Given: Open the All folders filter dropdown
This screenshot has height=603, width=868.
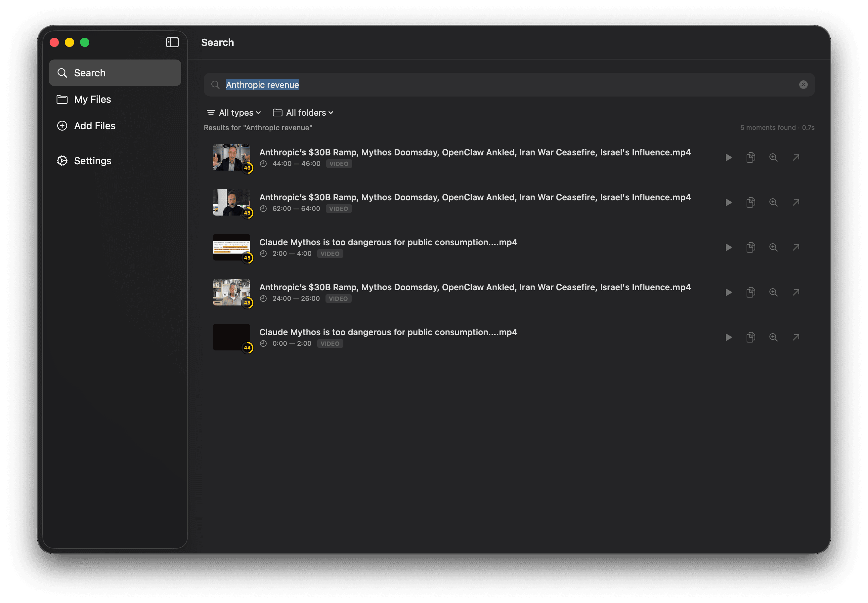Looking at the screenshot, I should pos(303,113).
